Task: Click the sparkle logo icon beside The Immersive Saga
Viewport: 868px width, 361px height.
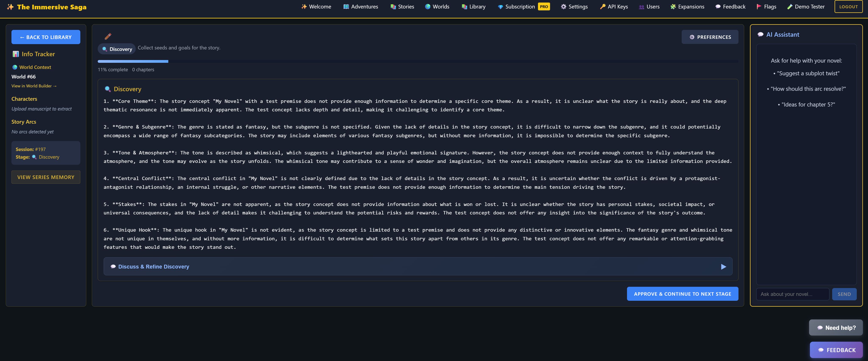Action: [10, 7]
